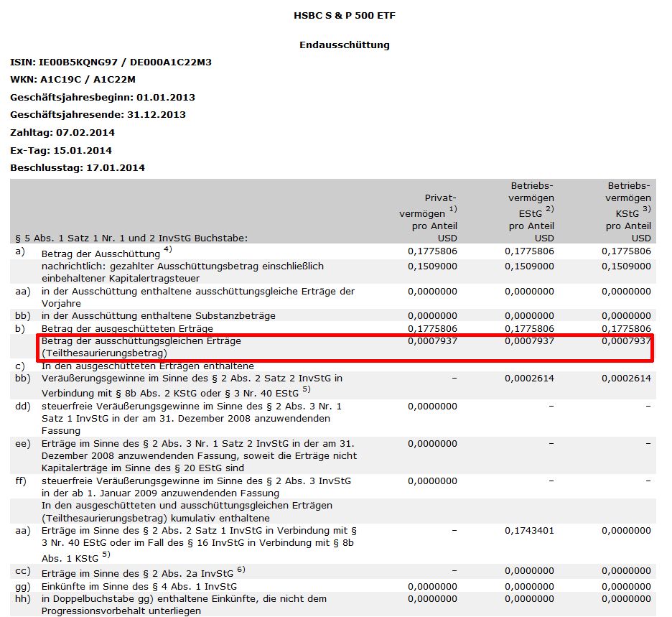Select the hh) label 'in Doppelbuchstabe gg) enthaltene Einkünfte'
The width and height of the screenshot is (672, 617).
pyautogui.click(x=184, y=605)
